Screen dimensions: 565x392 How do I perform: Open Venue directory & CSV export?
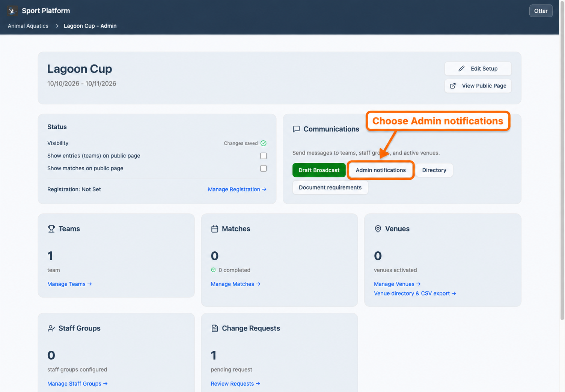(x=415, y=293)
